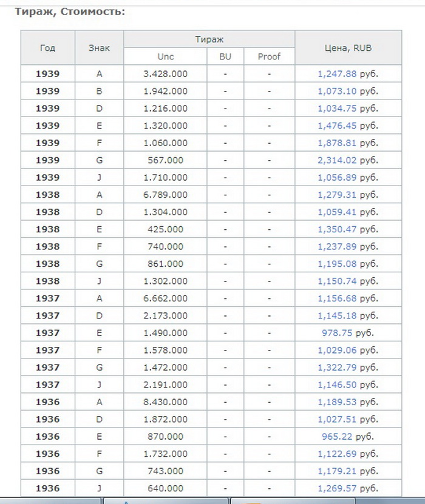425x504 pixels.
Task: Select the Unc mintage column header
Action: (165, 56)
